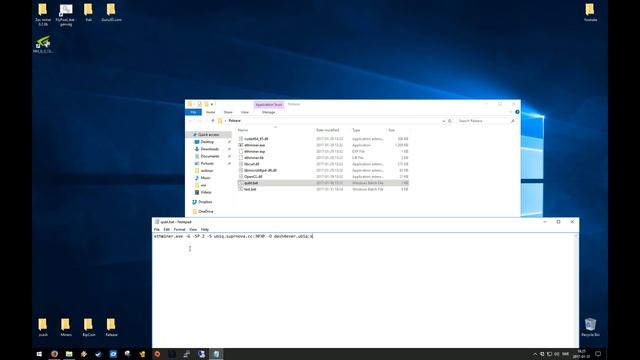Screen dimensions: 640x360
Task: Maximize the Notepad window
Action: click(x=558, y=222)
